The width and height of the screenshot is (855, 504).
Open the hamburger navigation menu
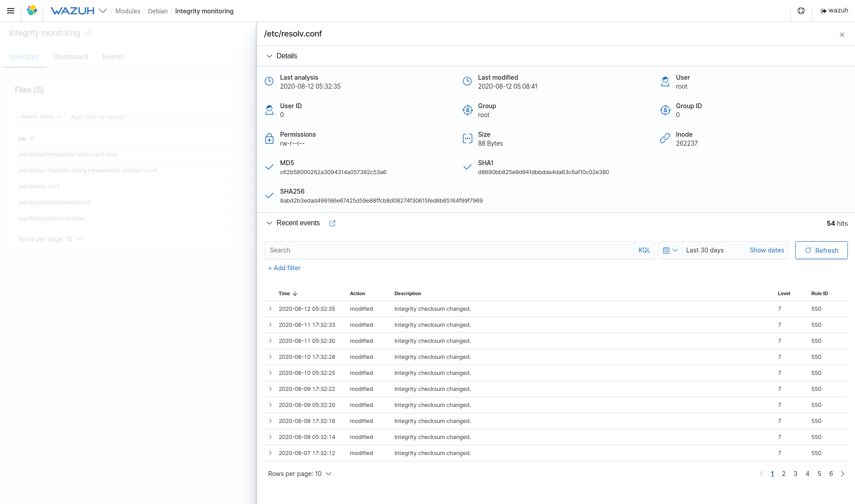11,11
